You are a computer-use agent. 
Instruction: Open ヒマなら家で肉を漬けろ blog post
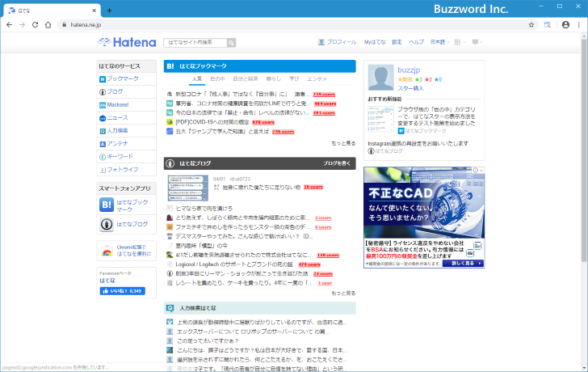click(x=204, y=209)
